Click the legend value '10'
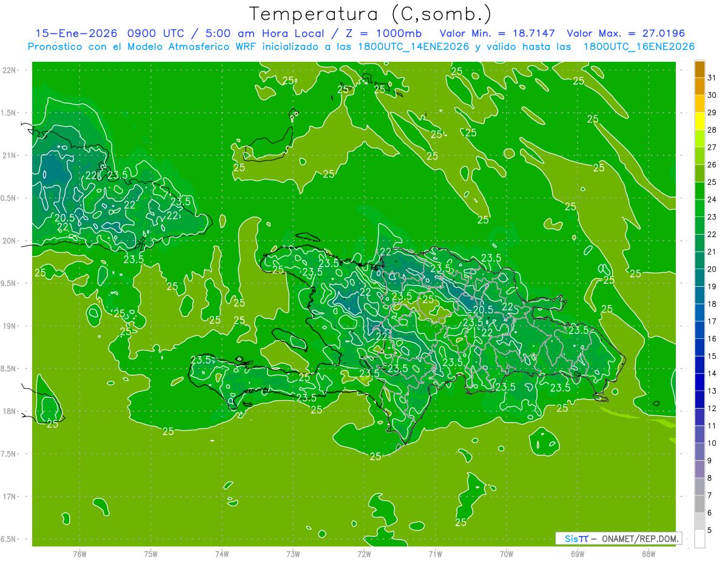 click(x=712, y=444)
